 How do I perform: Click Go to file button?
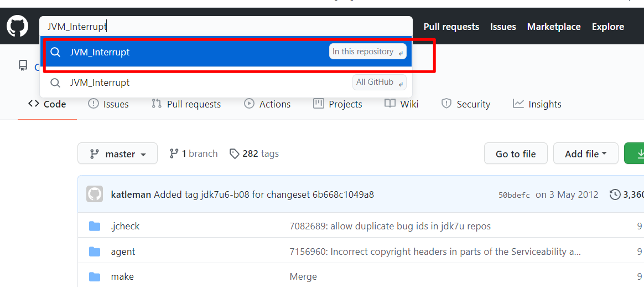tap(516, 153)
